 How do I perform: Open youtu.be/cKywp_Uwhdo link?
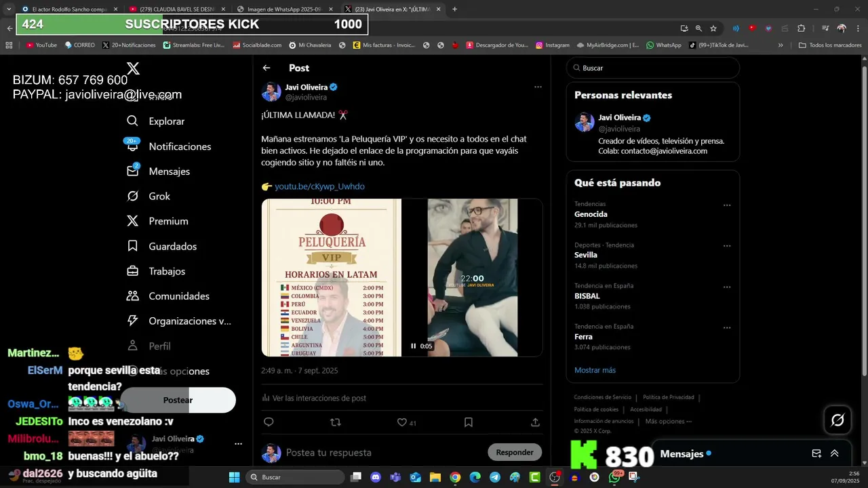319,186
